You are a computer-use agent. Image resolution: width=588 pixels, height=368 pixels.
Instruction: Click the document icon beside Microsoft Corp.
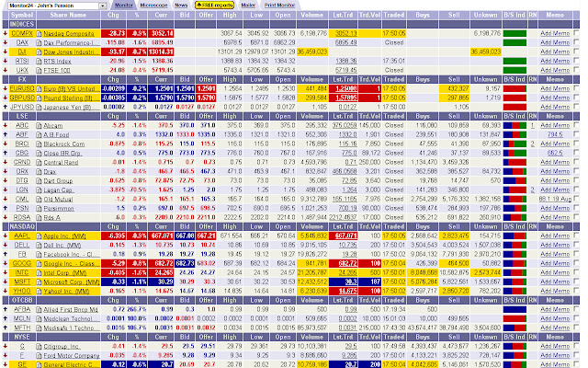coord(39,282)
